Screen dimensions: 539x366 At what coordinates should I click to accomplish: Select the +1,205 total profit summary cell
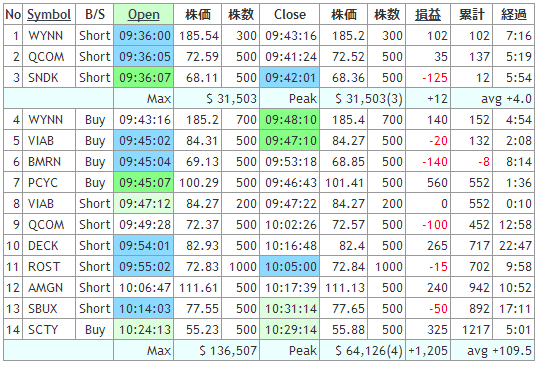point(428,351)
